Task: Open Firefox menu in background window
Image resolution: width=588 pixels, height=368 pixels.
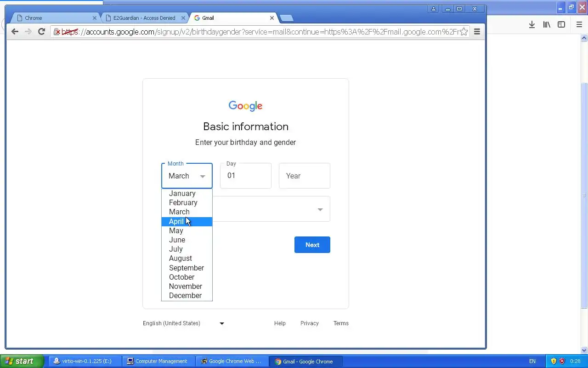Action: click(579, 25)
